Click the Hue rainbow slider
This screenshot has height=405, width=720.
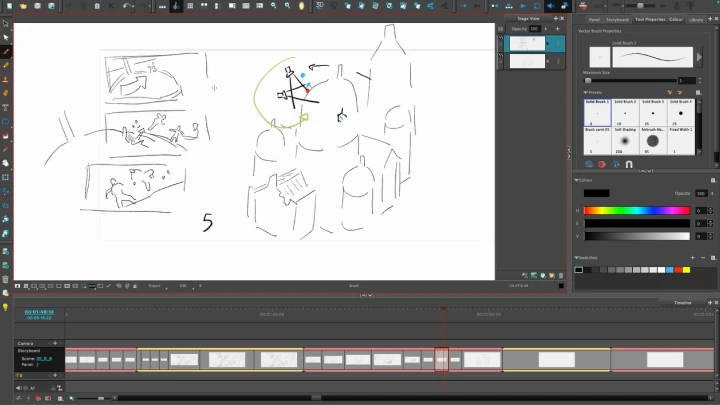[x=636, y=211]
